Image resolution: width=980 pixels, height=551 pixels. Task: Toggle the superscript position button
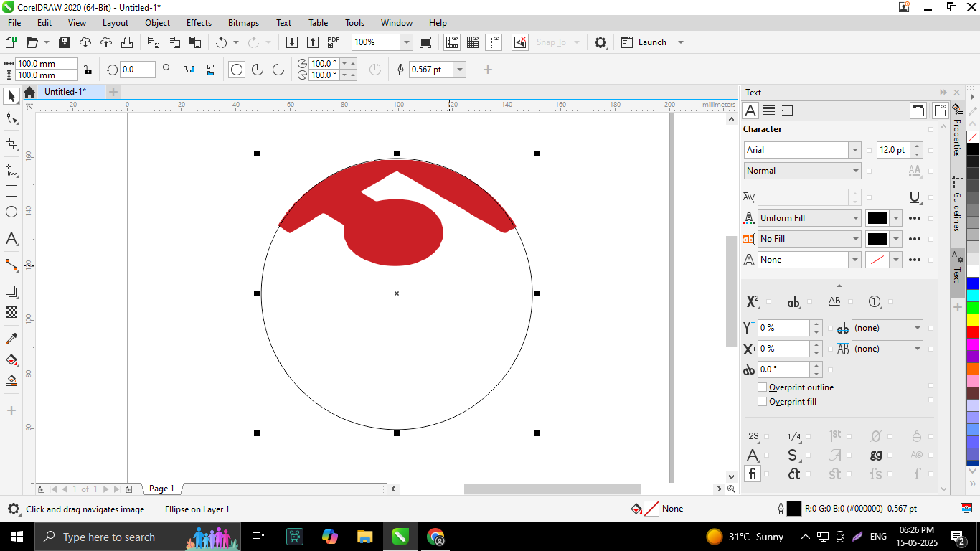pyautogui.click(x=753, y=302)
